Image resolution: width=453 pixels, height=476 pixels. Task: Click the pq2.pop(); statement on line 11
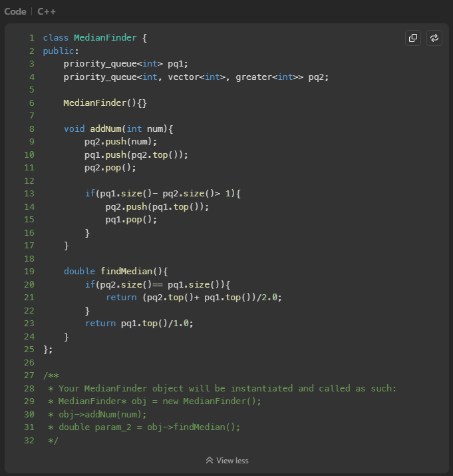pyautogui.click(x=110, y=168)
